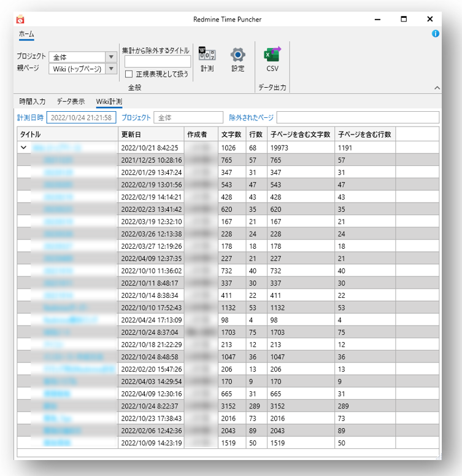
Task: Select cell 2022/04/24 17:13:09
Action: click(x=151, y=320)
